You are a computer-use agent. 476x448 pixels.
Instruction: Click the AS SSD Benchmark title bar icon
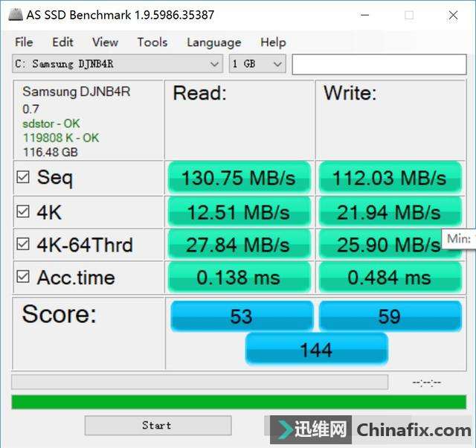(16, 15)
